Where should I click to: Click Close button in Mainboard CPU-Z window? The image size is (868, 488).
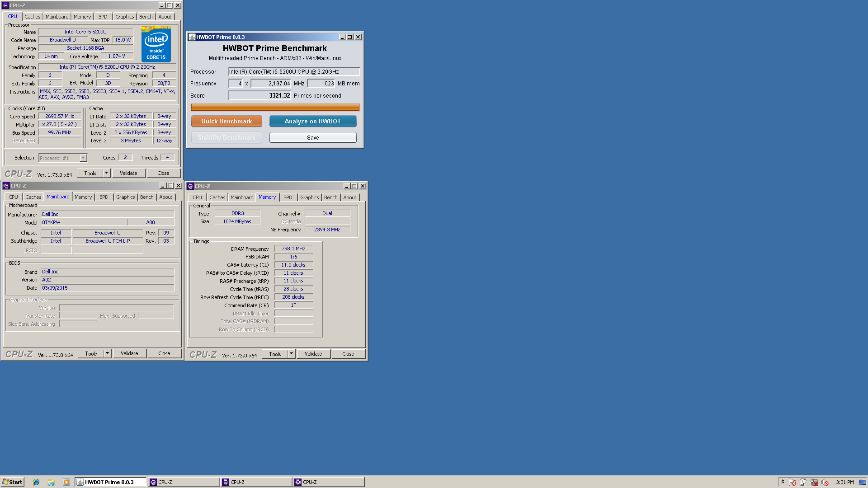tap(165, 353)
